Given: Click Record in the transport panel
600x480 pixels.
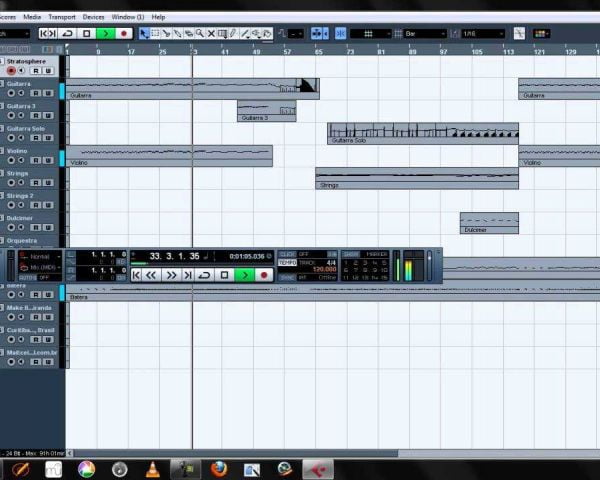Looking at the screenshot, I should pos(264,275).
